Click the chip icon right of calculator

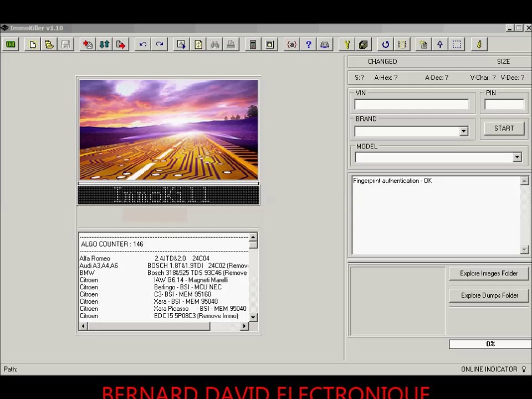(270, 44)
